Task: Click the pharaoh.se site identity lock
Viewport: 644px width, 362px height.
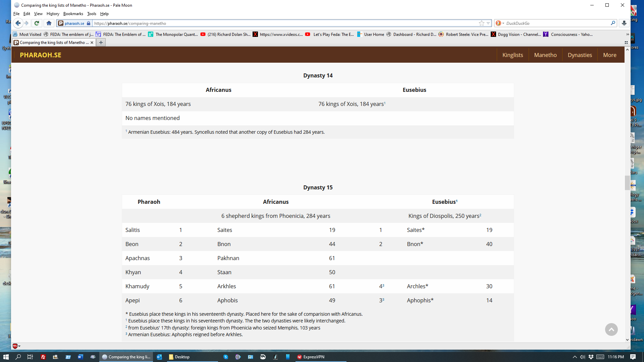Action: (74, 23)
